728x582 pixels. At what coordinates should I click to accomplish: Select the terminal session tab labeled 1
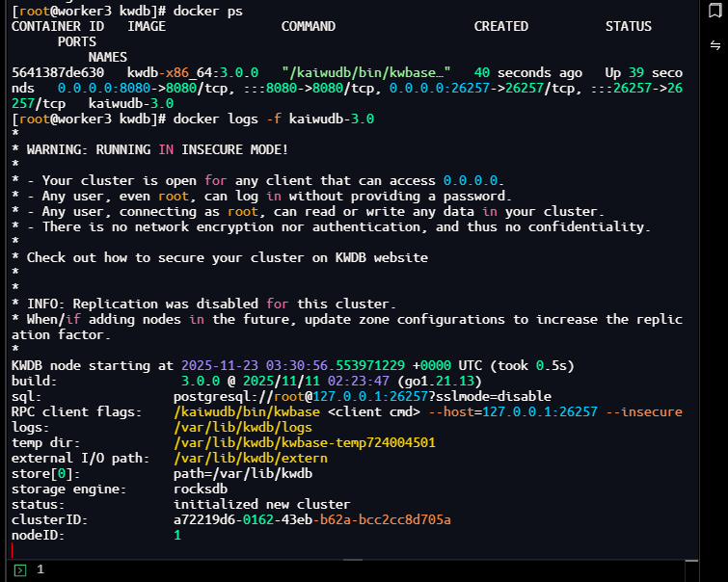tap(40, 569)
